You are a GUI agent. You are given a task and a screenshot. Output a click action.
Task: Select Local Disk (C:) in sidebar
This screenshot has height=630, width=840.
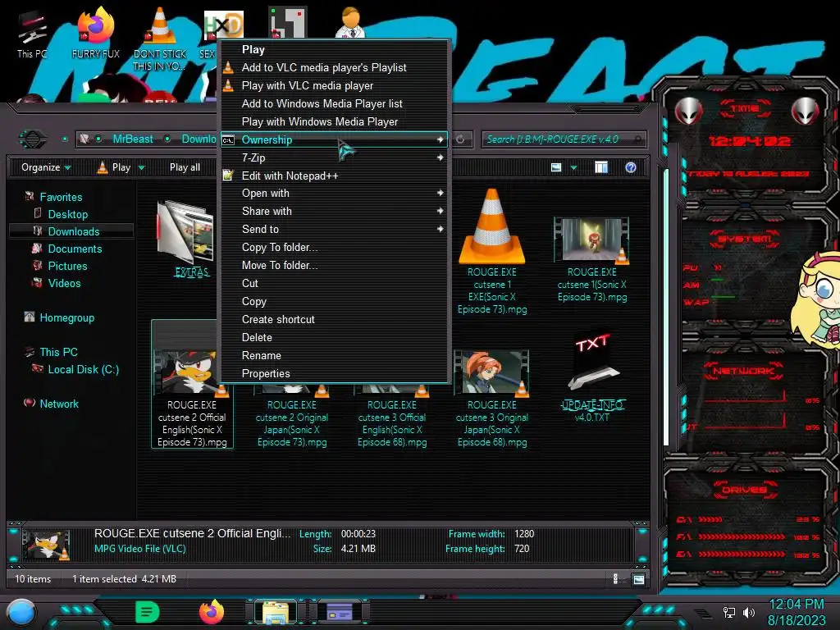tap(84, 370)
